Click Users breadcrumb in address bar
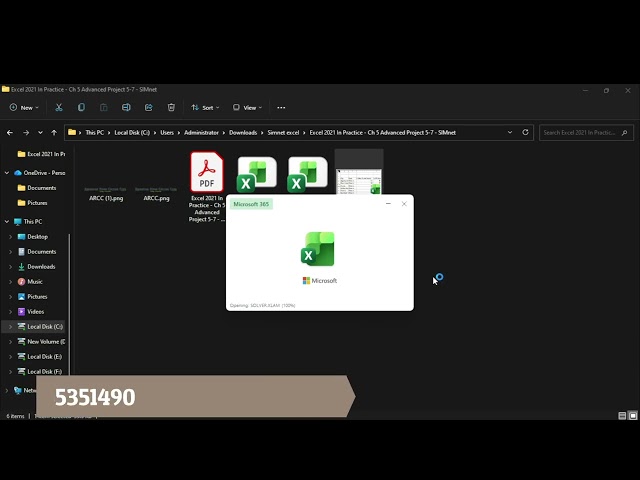Screen dimensions: 640x480 tap(167, 133)
